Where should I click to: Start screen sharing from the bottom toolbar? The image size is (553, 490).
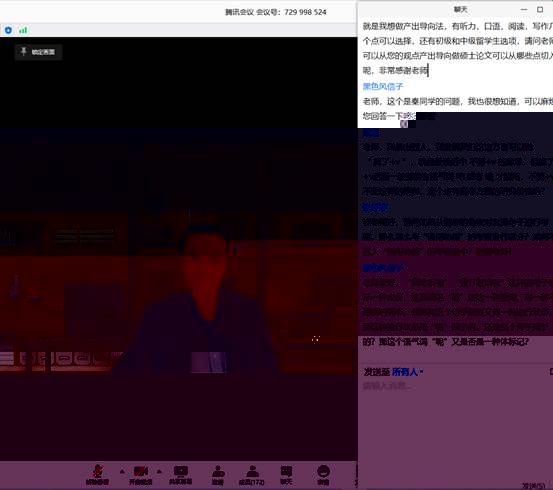tap(181, 474)
